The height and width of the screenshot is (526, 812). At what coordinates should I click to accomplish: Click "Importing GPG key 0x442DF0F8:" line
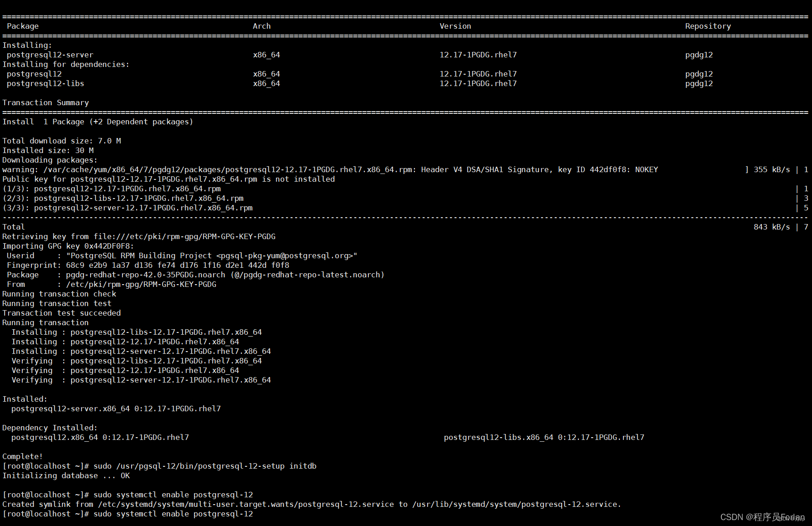(x=68, y=246)
